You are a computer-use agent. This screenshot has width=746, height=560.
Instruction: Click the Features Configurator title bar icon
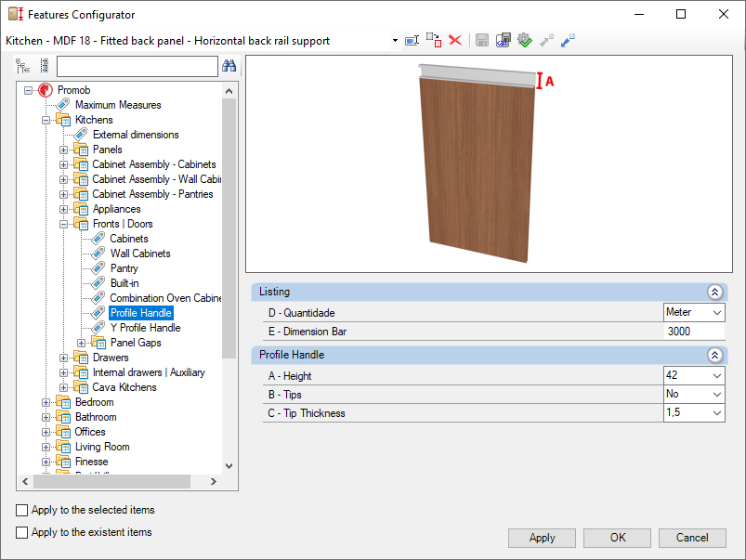pos(16,14)
